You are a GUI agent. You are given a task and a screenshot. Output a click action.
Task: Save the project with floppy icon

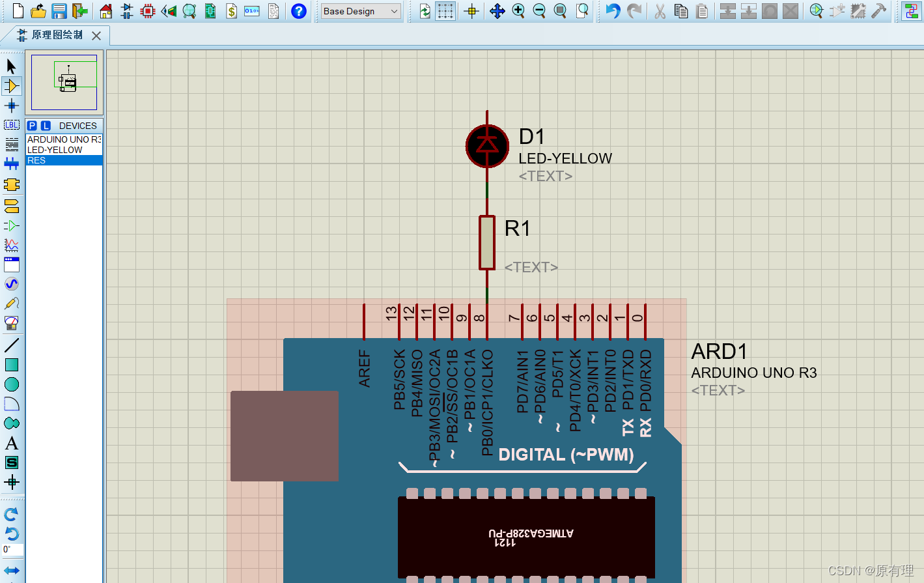click(59, 11)
